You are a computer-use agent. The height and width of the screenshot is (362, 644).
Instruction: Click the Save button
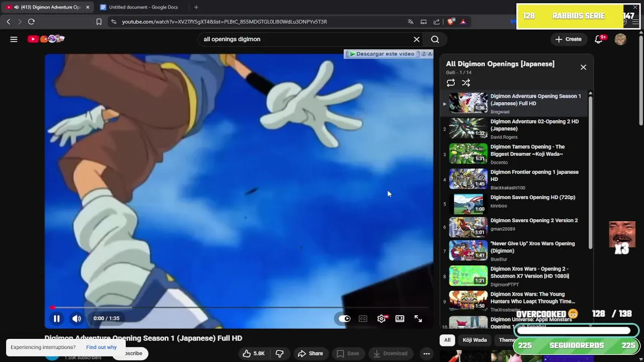pos(348,353)
